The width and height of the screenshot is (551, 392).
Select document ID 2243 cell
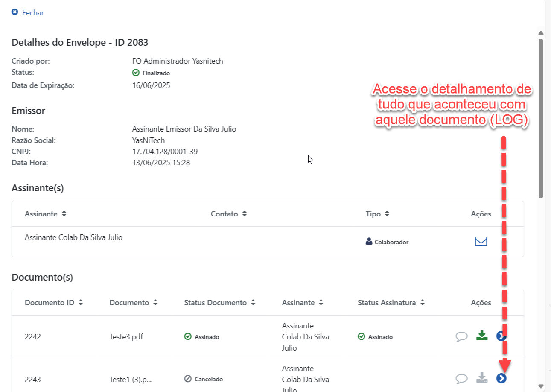pyautogui.click(x=33, y=380)
